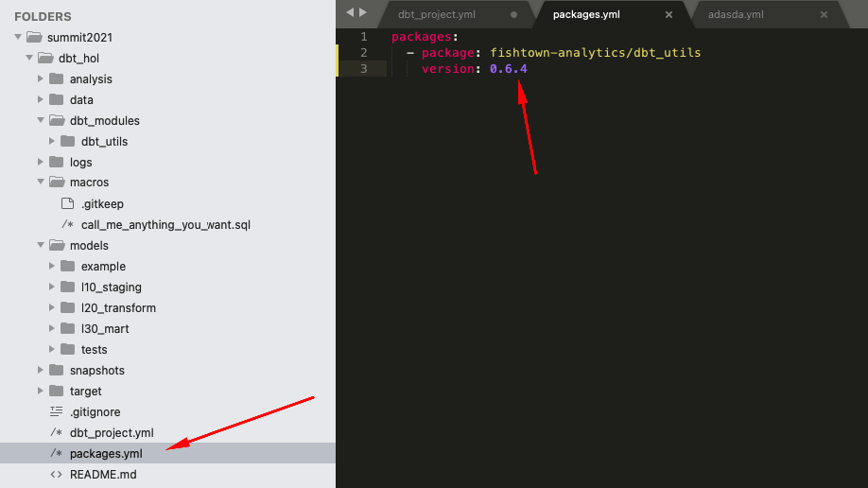Go to next tab with right arrow
The width and height of the screenshot is (868, 488).
[x=363, y=12]
